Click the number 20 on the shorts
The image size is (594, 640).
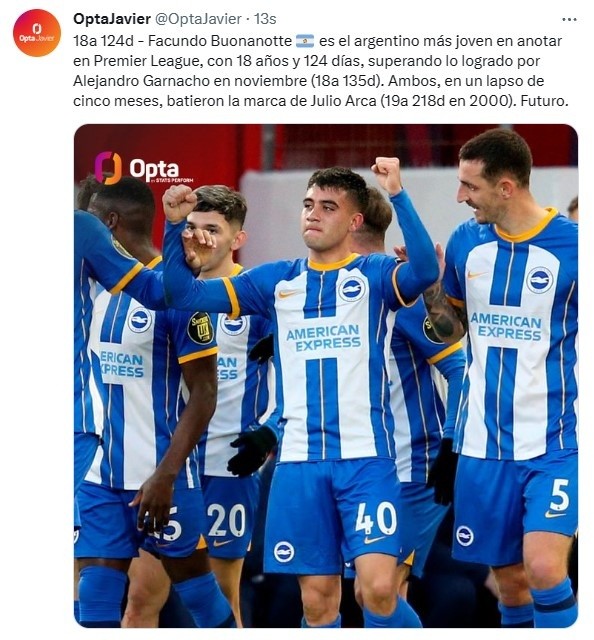pos(226,520)
